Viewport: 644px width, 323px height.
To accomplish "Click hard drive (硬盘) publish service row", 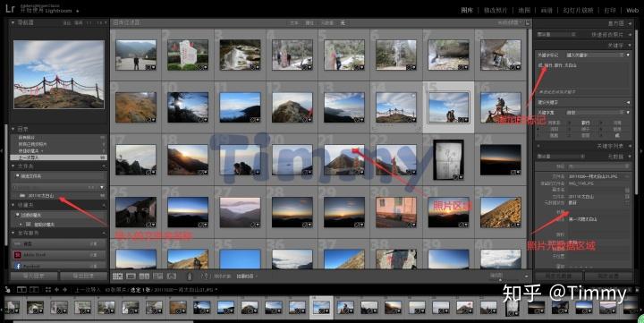I will 59,244.
